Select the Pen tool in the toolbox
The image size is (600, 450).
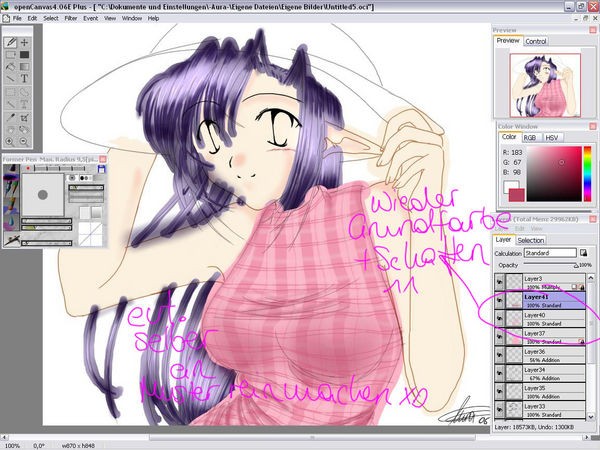click(10, 43)
